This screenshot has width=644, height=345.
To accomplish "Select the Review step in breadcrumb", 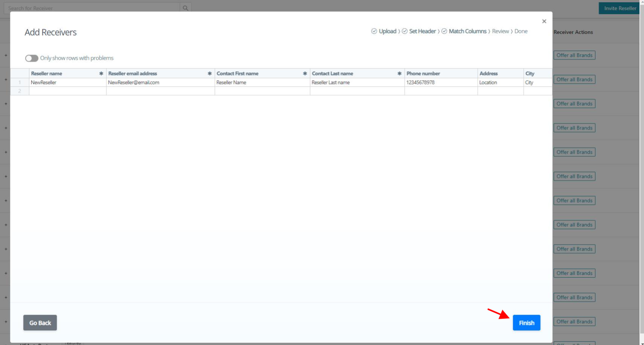I will click(500, 31).
